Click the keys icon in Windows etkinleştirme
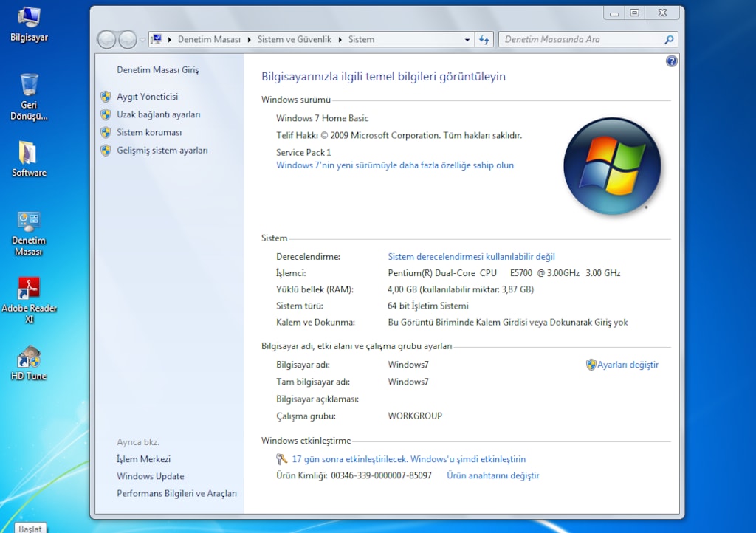This screenshot has height=533, width=756. [281, 458]
